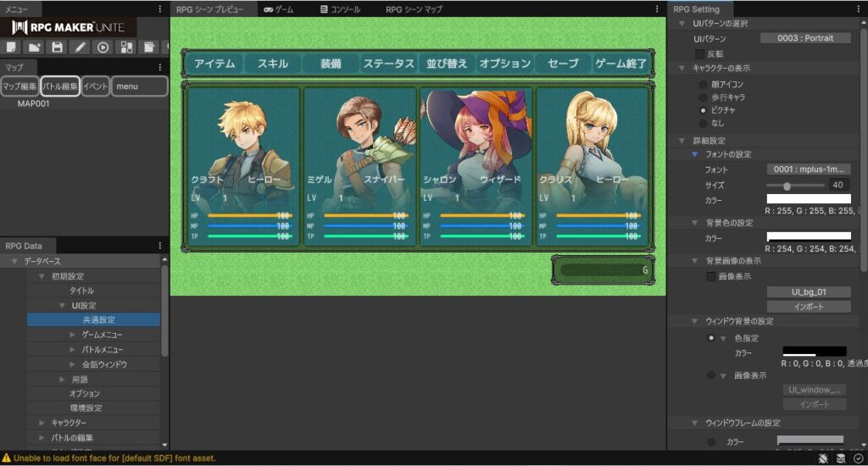This screenshot has width=868, height=466.
Task: Click the grid-and-folder toolbar icon
Action: coord(126,47)
